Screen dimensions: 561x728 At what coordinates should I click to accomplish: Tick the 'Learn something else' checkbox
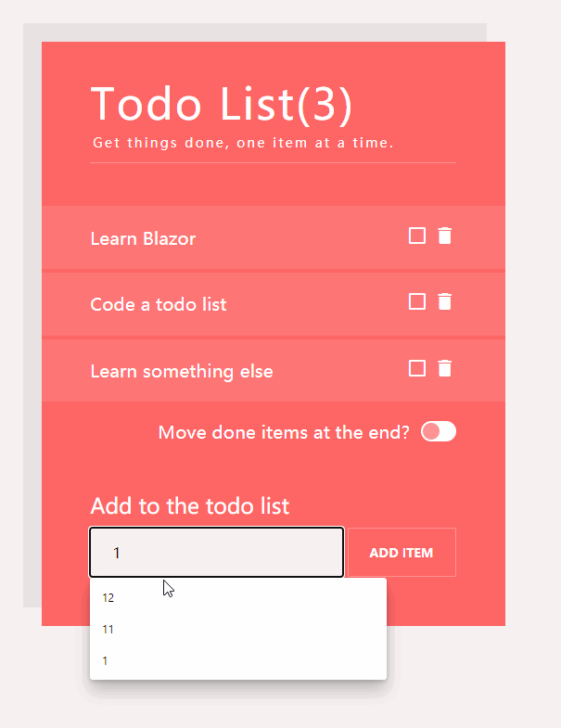tap(417, 368)
